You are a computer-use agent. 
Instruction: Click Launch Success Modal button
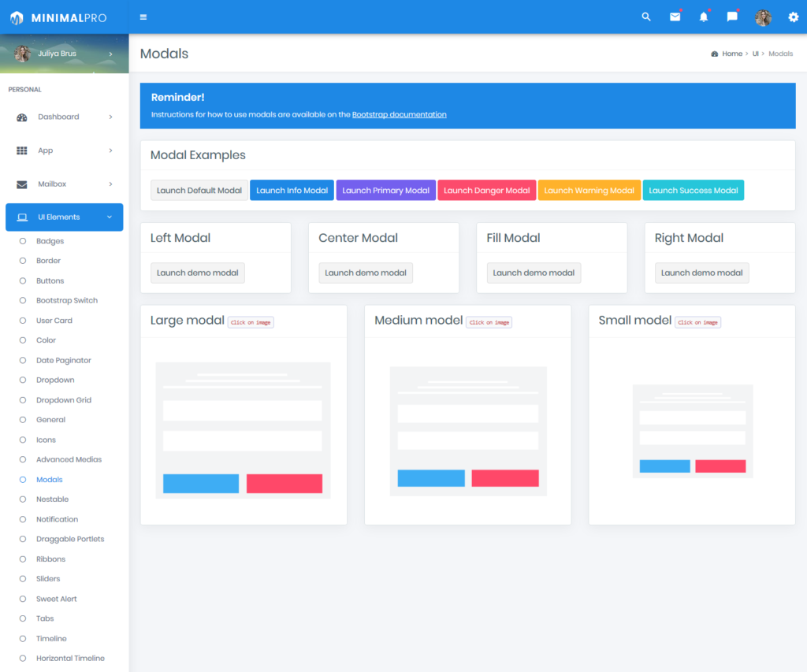tap(694, 191)
